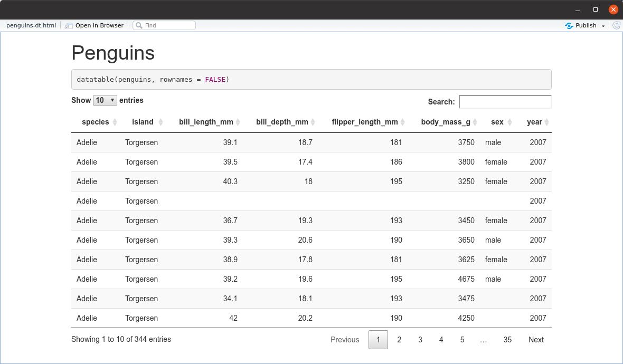Sort table by species column arrows

(115, 122)
